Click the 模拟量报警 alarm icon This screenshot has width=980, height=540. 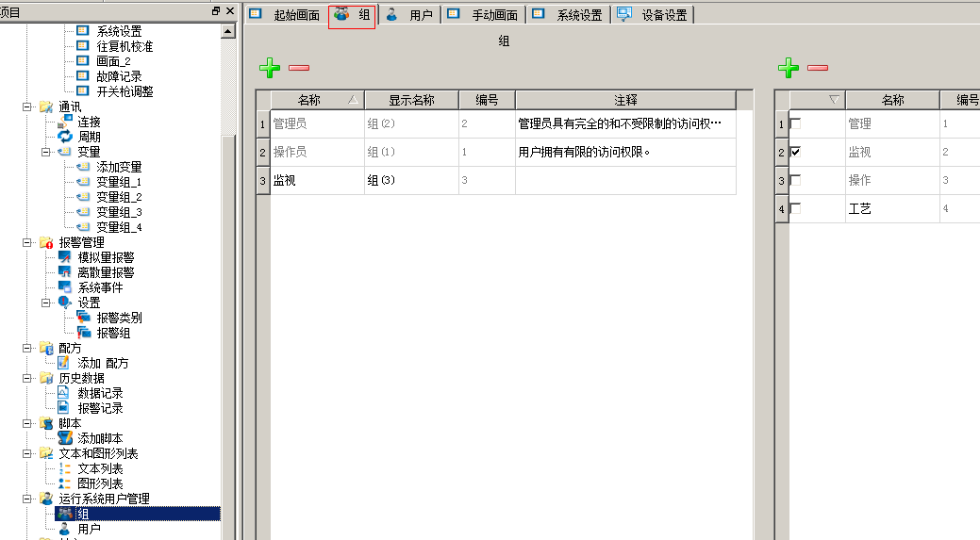tap(65, 256)
